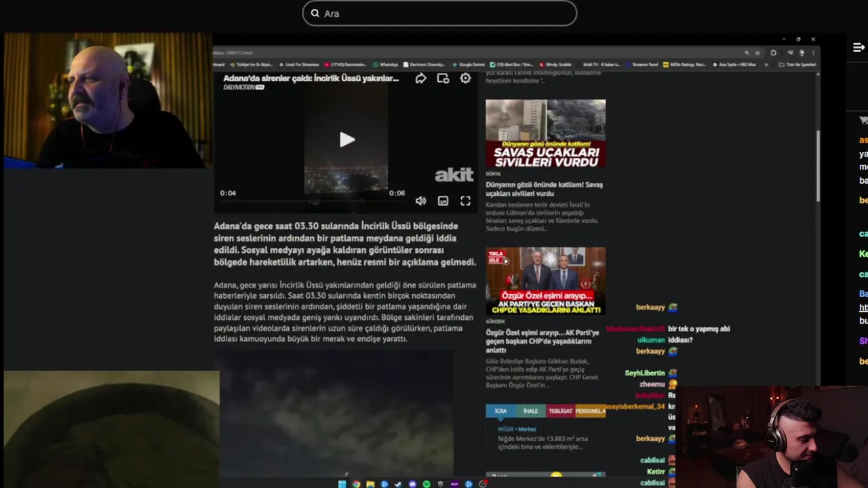
Task: Click chat username ulkuman
Action: pyautogui.click(x=651, y=340)
